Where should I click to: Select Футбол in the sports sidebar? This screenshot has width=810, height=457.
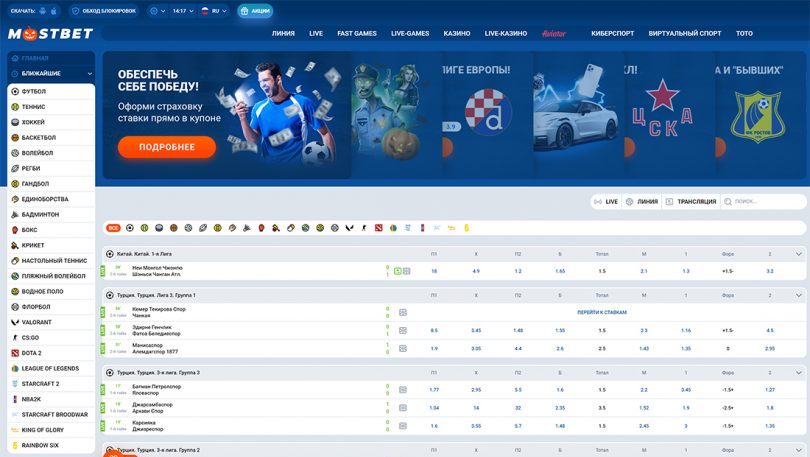click(34, 91)
